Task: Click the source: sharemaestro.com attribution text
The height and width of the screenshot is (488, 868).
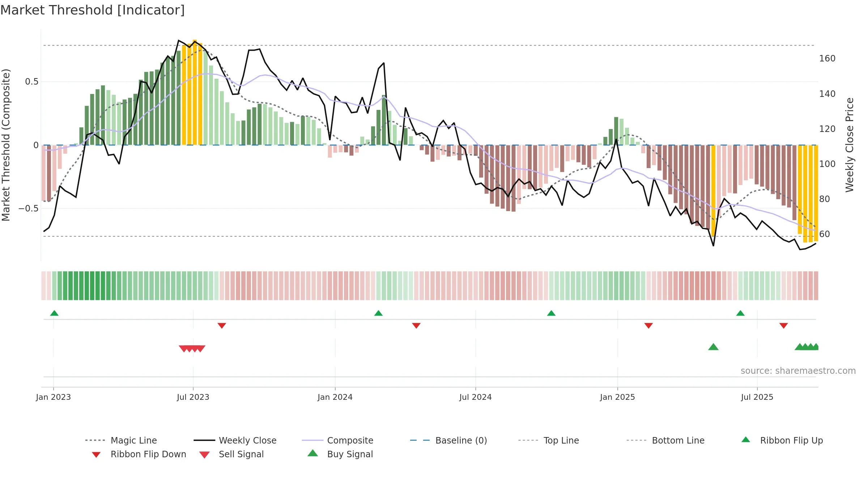Action: [x=798, y=371]
